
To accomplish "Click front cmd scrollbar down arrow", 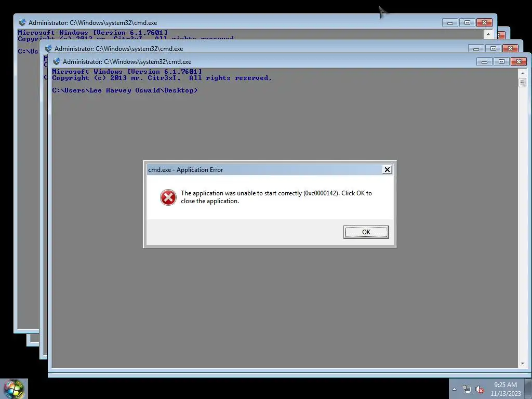I will coord(523,363).
